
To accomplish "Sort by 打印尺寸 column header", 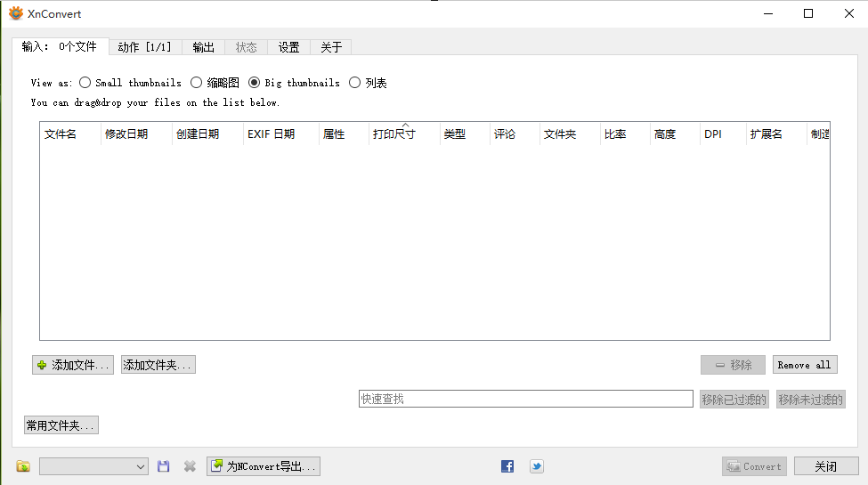I will coord(404,134).
